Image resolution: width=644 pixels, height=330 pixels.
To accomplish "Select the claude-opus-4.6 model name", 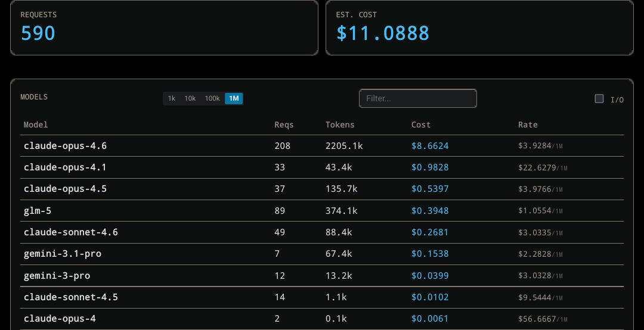I will [66, 146].
